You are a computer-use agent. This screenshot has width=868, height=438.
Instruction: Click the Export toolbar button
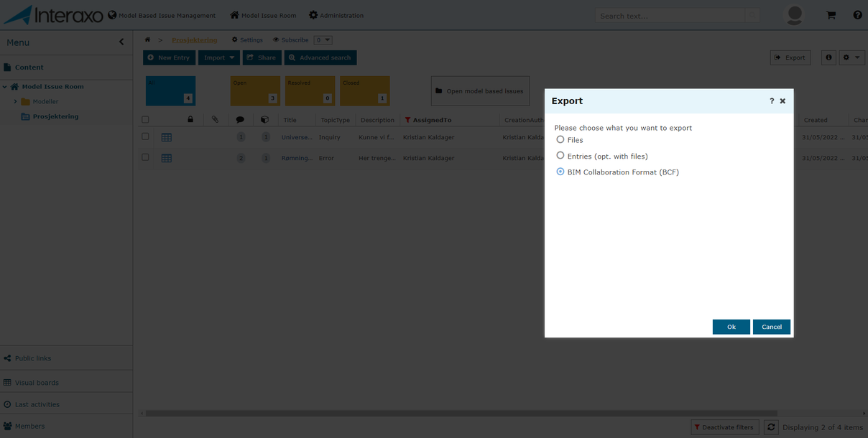point(790,57)
